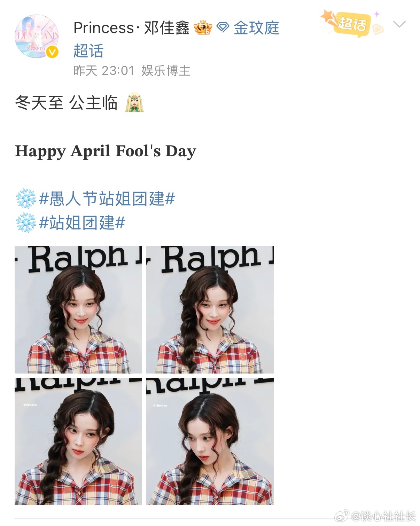Screen dimensions: 420x526
Task: Open the Princess·邓佳鑫 username
Action: [x=131, y=28]
